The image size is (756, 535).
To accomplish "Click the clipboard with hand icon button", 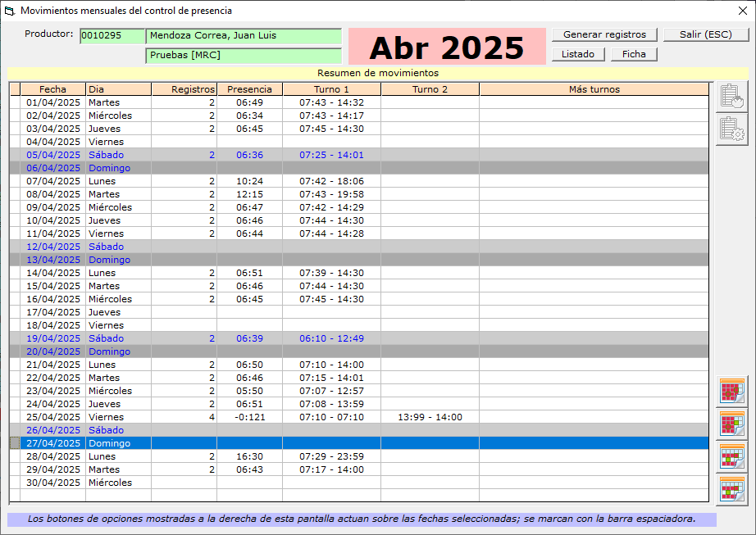I will pos(731,97).
